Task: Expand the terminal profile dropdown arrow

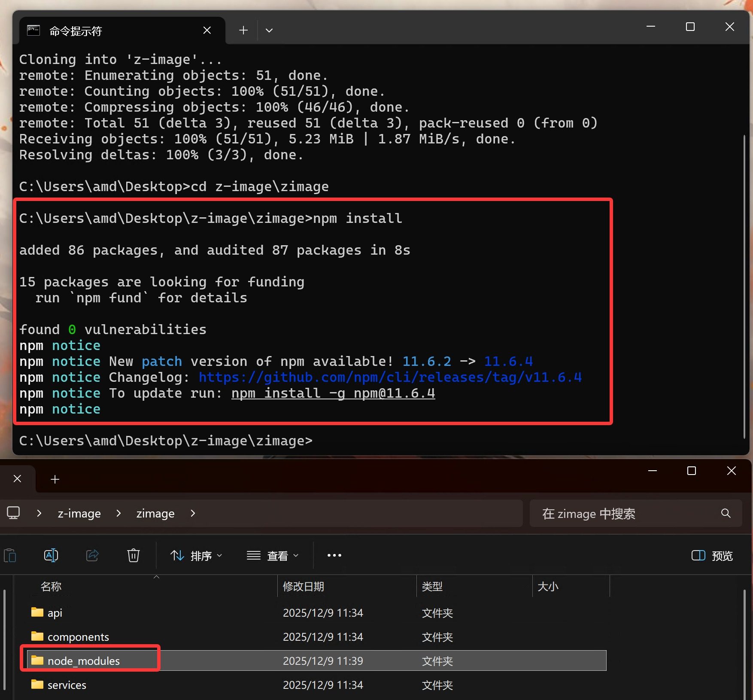Action: click(x=269, y=30)
